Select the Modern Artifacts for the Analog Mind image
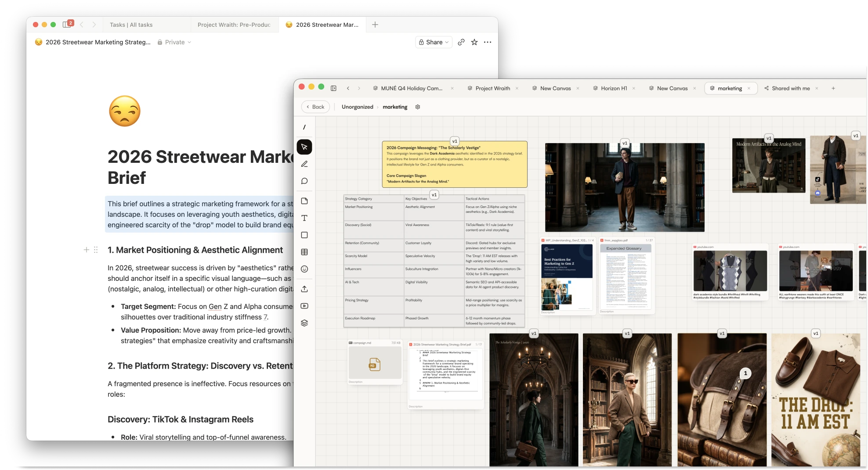 coord(769,166)
